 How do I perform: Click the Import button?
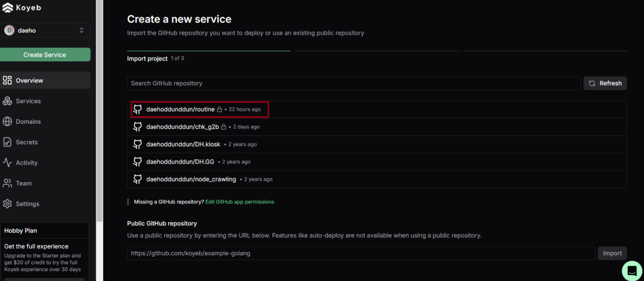tap(612, 253)
